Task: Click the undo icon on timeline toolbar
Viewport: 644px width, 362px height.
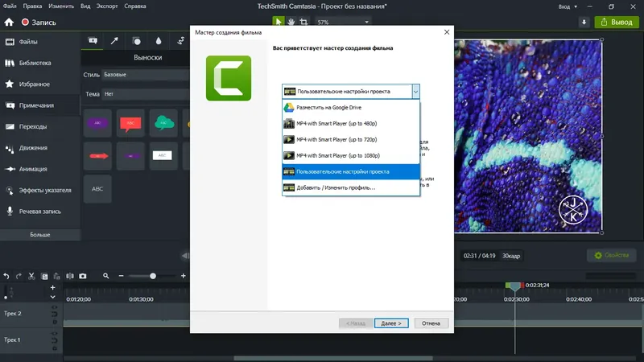Action: [x=6, y=276]
